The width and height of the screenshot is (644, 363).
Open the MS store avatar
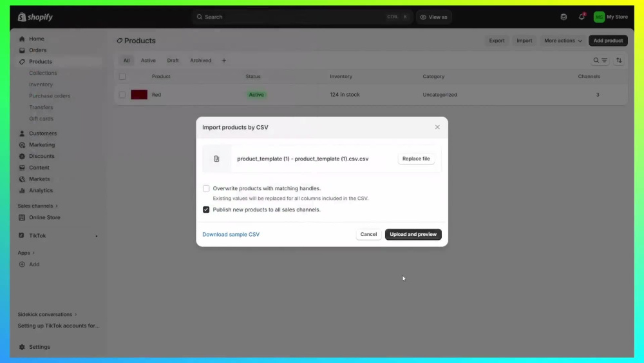[x=599, y=17]
